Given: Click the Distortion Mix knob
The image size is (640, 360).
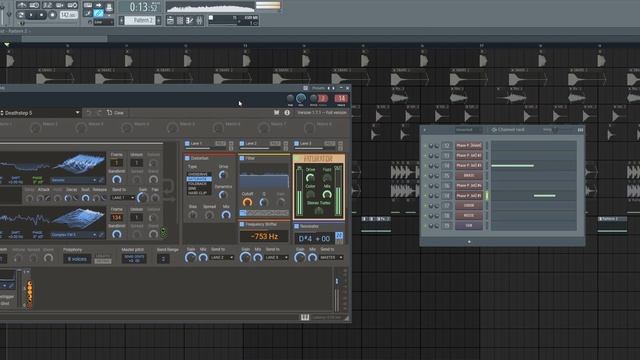Looking at the screenshot, I should [x=226, y=215].
